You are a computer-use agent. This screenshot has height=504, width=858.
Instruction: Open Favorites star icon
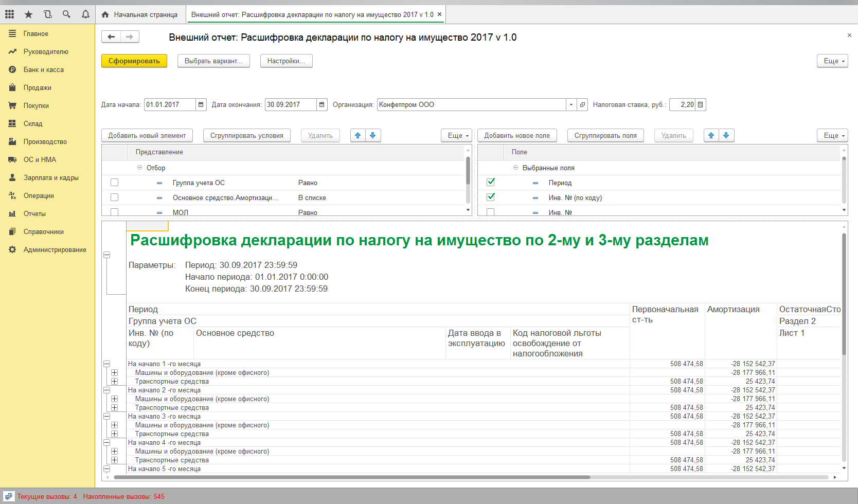pos(28,14)
